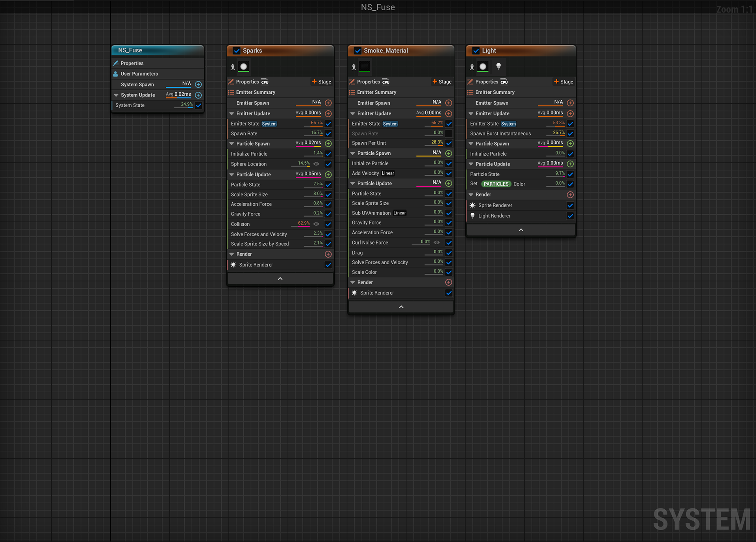Toggle Curl Noise Force debug eye
Viewport: 756px width, 542px height.
click(x=437, y=242)
